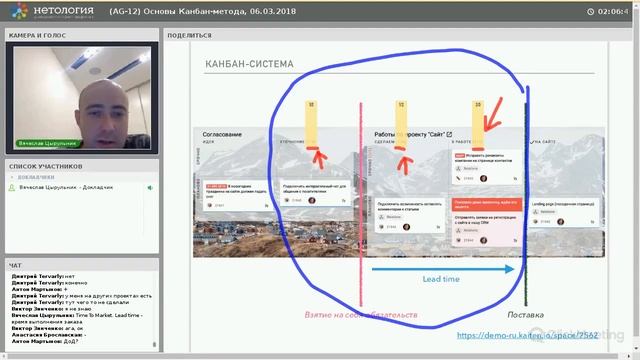The height and width of the screenshot is (360, 640).
Task: Open card Исправить реквизиты компании на странице контактов
Action: [487, 167]
